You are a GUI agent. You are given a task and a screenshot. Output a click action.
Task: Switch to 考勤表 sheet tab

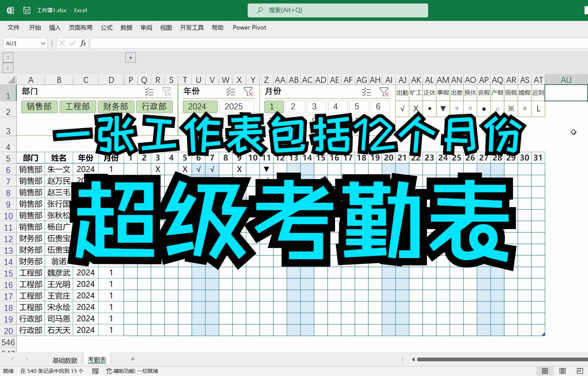click(97, 360)
